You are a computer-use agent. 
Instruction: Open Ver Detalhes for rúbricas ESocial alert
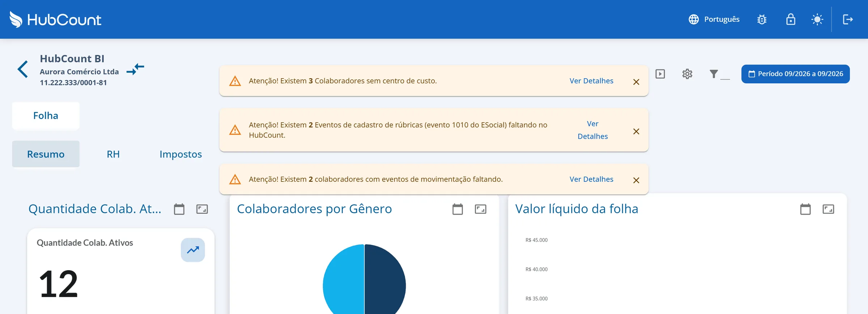pyautogui.click(x=592, y=130)
